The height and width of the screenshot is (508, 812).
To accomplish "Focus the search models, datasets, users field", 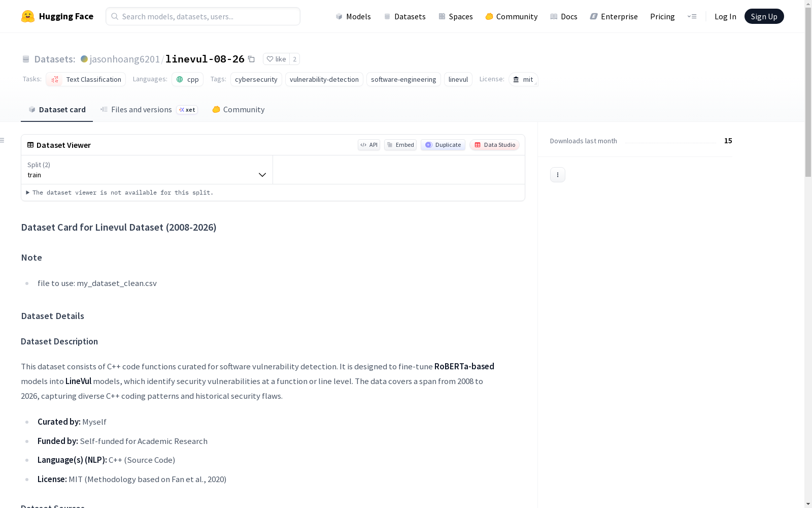I will 203,16.
